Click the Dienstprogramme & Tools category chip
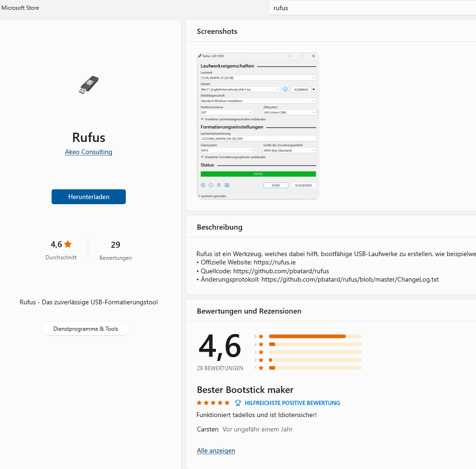The image size is (476, 469). tap(86, 328)
